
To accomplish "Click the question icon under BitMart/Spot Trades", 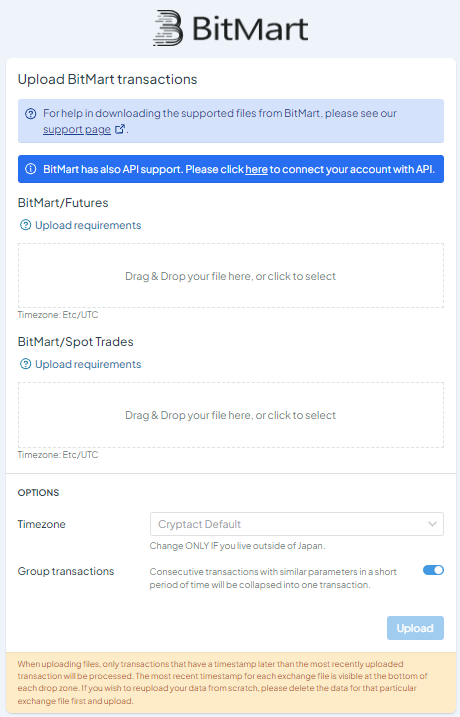I will 26,364.
